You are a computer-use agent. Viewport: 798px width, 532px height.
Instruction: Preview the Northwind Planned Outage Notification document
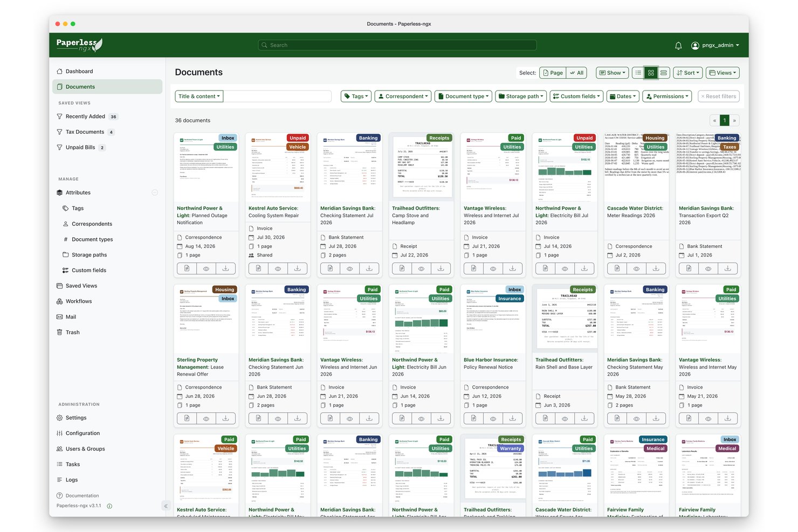pos(206,268)
